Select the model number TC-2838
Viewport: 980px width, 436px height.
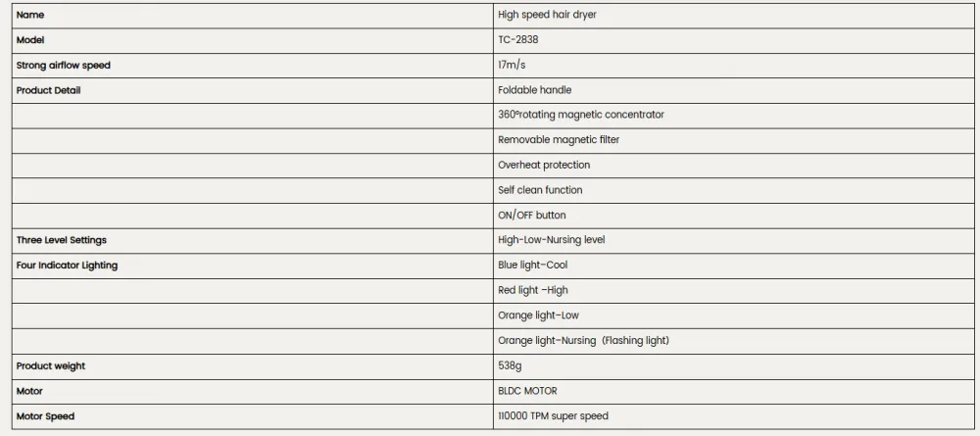tap(518, 40)
